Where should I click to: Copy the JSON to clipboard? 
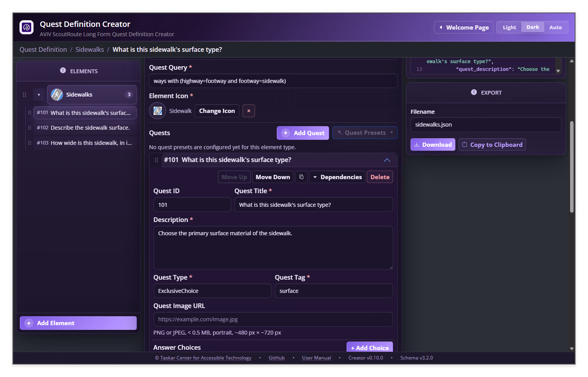pyautogui.click(x=492, y=144)
